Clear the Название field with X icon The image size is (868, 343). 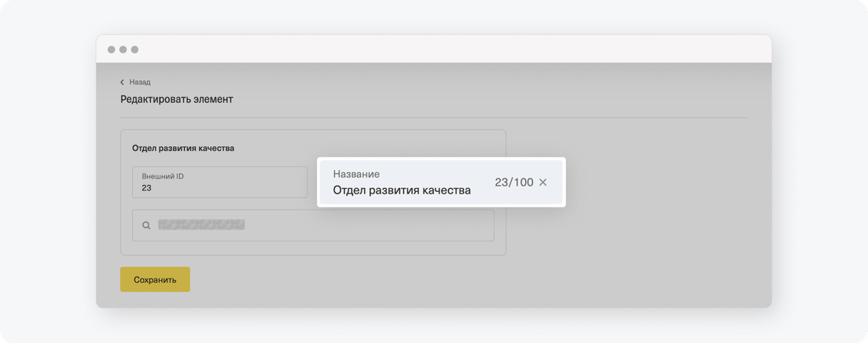(x=542, y=183)
